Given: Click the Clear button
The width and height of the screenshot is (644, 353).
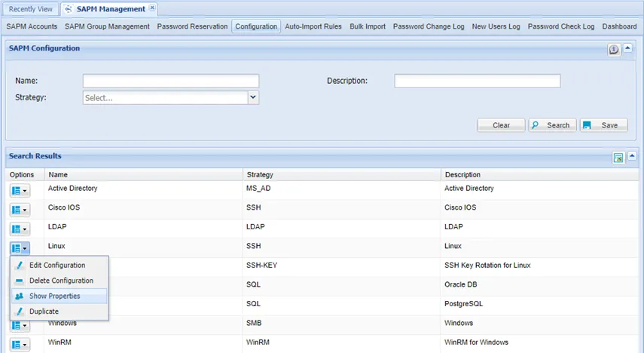Looking at the screenshot, I should point(501,125).
